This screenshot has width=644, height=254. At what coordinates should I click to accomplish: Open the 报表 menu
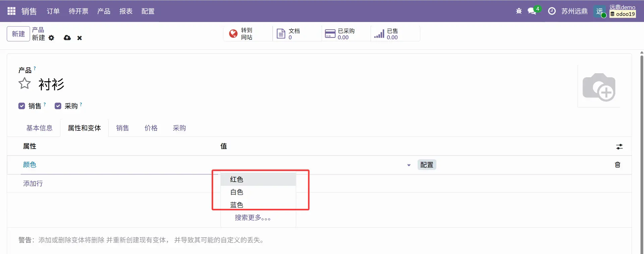click(x=126, y=11)
